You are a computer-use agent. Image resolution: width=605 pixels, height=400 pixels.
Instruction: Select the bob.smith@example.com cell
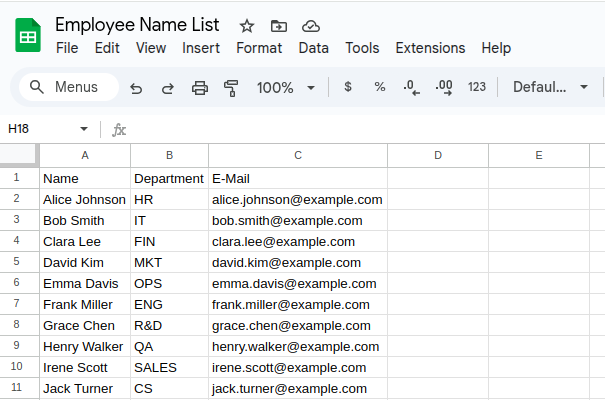(x=298, y=220)
